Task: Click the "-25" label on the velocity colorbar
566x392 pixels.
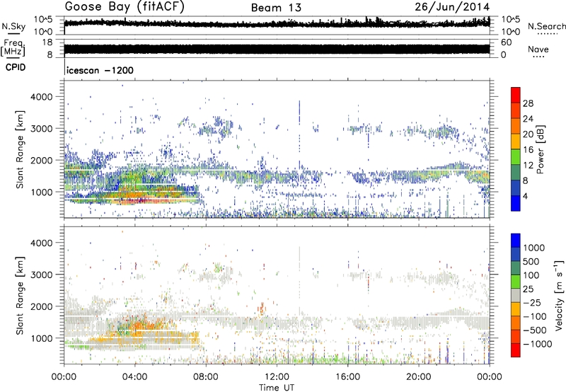Action: (x=533, y=303)
